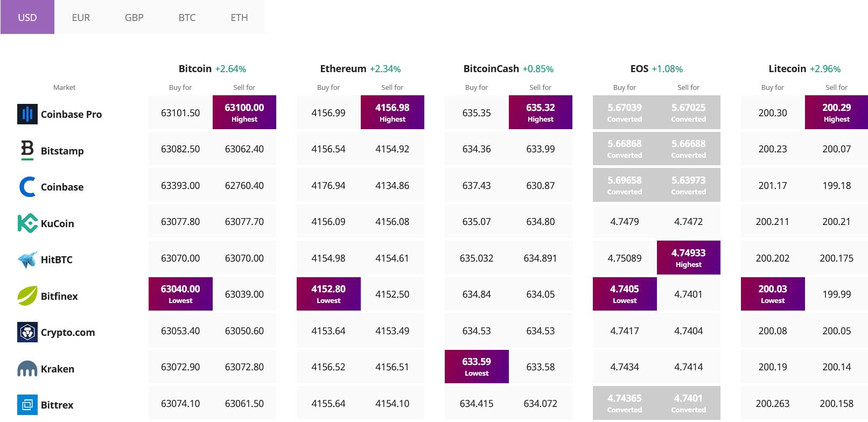Click Coinbase Bitcoin buy price 63393.00
Viewport: 868px width, 422px height.
point(180,185)
